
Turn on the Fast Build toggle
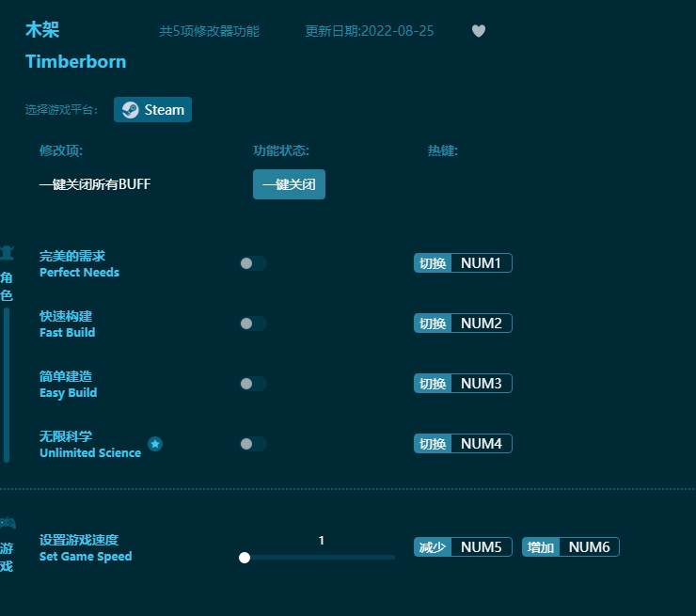click(253, 324)
